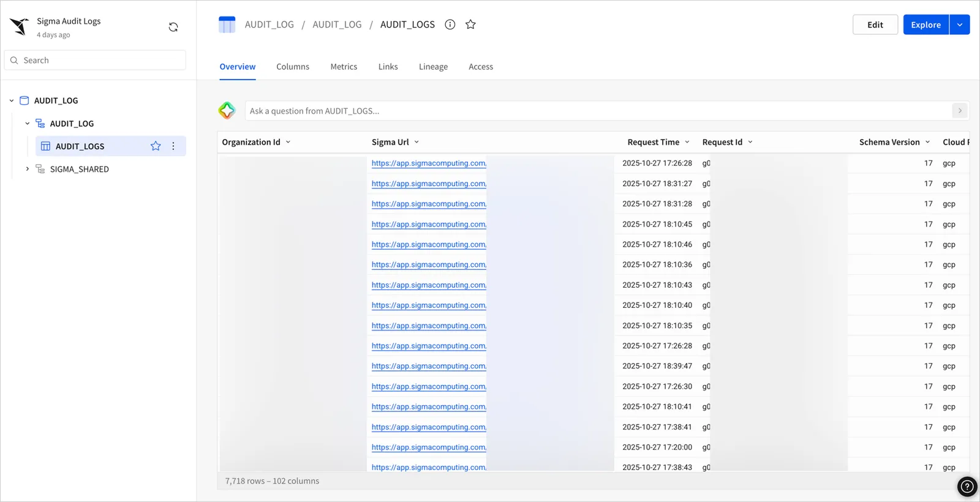Click the Sigma Audit Logs connection title
The width and height of the screenshot is (980, 502).
coord(69,21)
